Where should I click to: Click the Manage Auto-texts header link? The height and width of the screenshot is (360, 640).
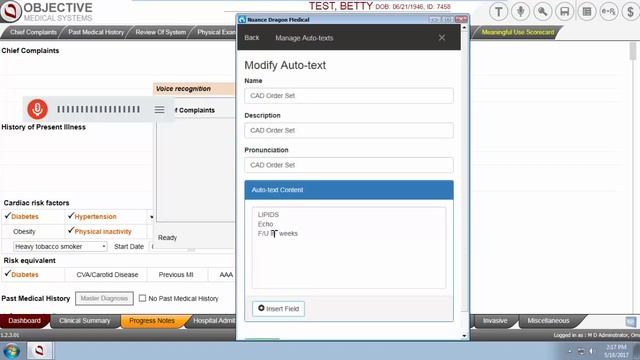click(304, 38)
